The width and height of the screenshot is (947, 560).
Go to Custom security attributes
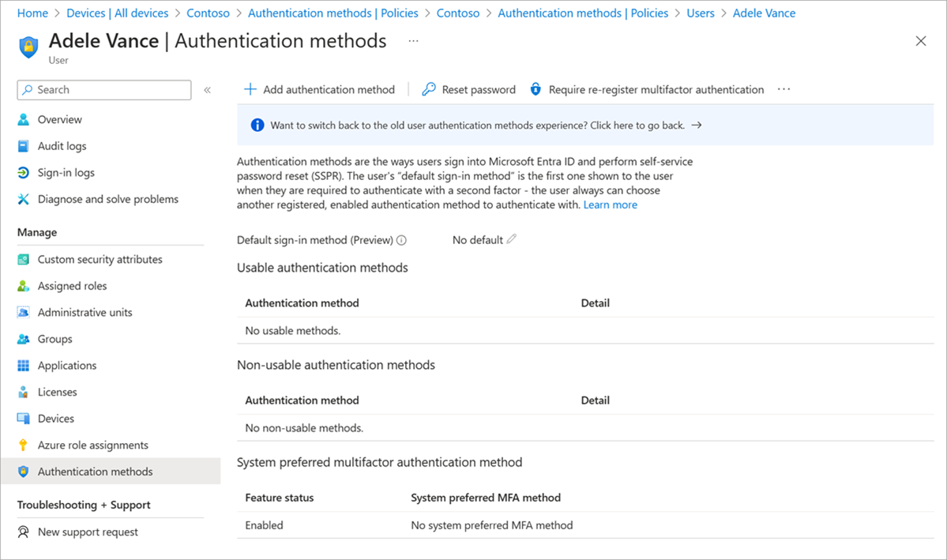click(100, 259)
